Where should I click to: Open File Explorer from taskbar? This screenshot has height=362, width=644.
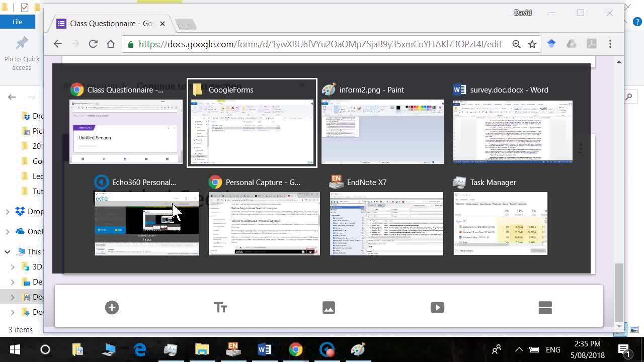202,349
